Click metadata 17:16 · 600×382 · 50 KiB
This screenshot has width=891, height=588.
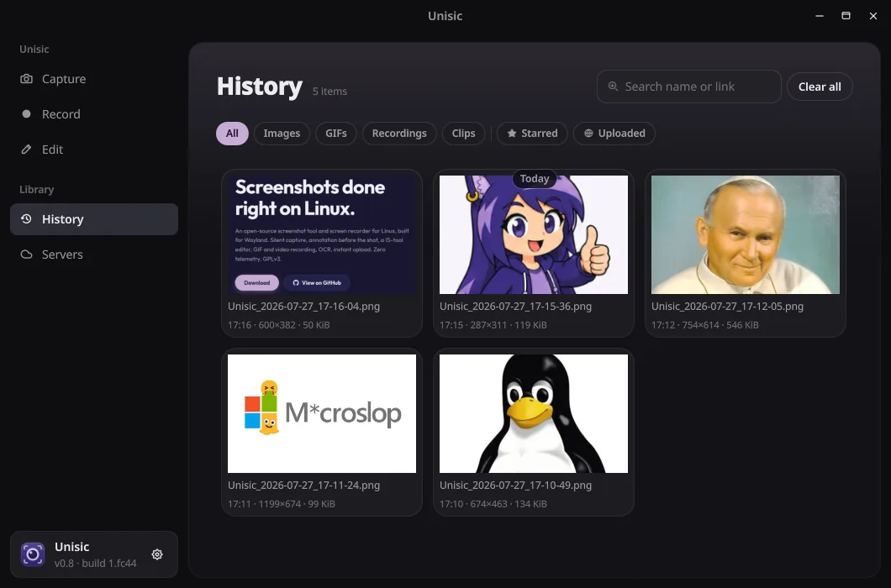pos(278,325)
